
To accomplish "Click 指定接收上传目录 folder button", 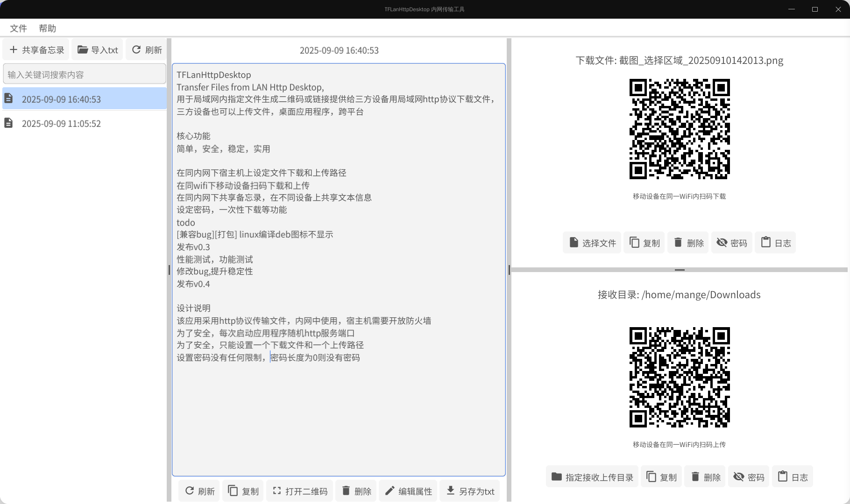I will (592, 477).
